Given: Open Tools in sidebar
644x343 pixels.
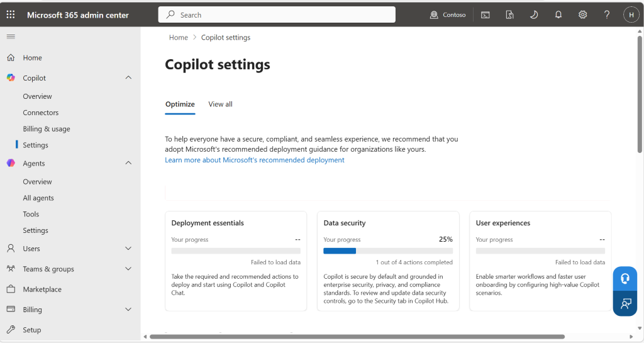Looking at the screenshot, I should click(x=31, y=214).
